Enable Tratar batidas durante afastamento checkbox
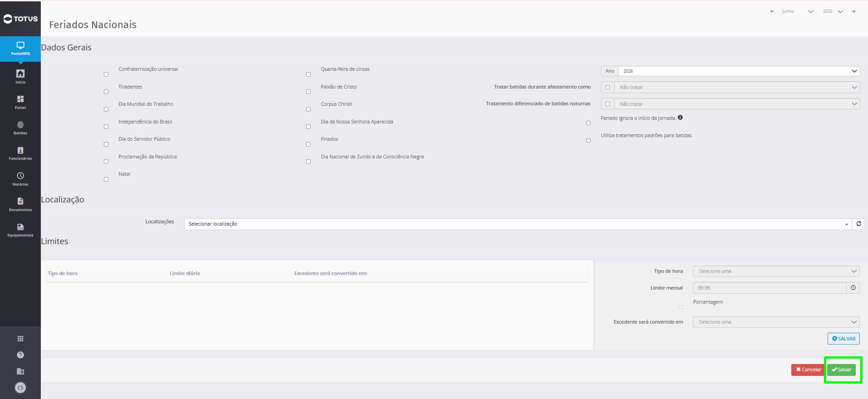Screen dimensions: 868x399 coord(608,87)
